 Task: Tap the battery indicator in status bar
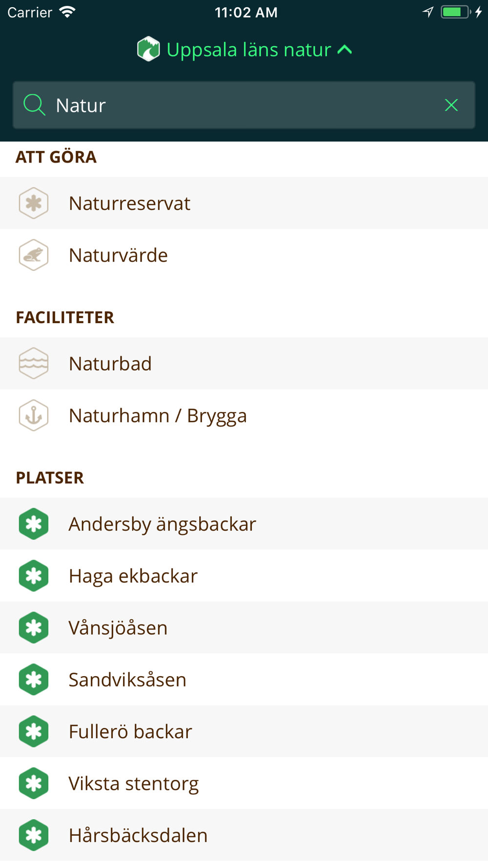click(x=455, y=12)
